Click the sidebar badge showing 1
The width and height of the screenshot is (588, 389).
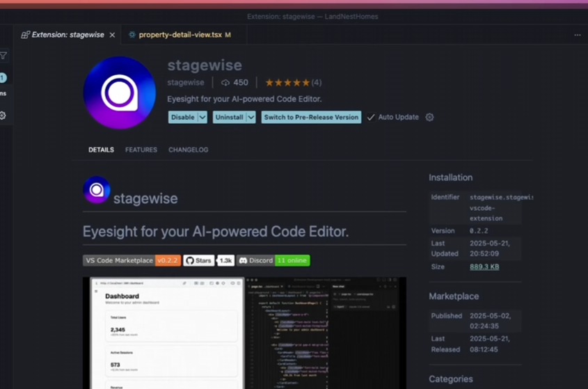(3, 78)
